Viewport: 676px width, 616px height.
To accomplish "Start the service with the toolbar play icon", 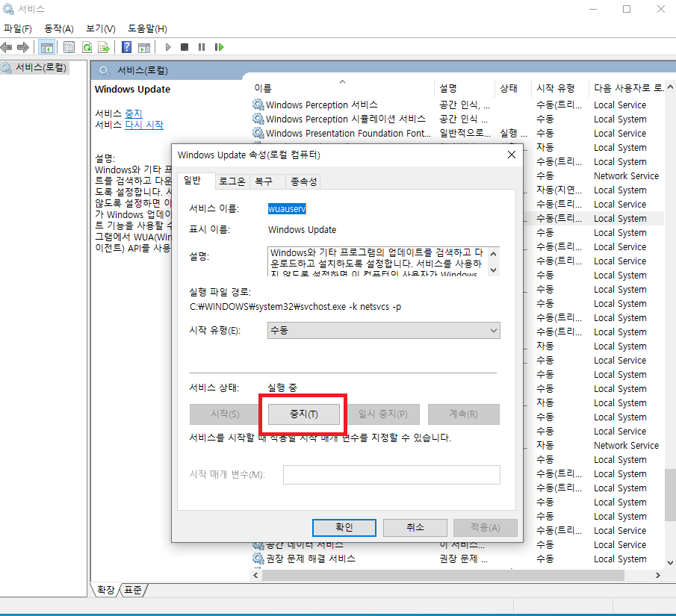I will click(168, 47).
